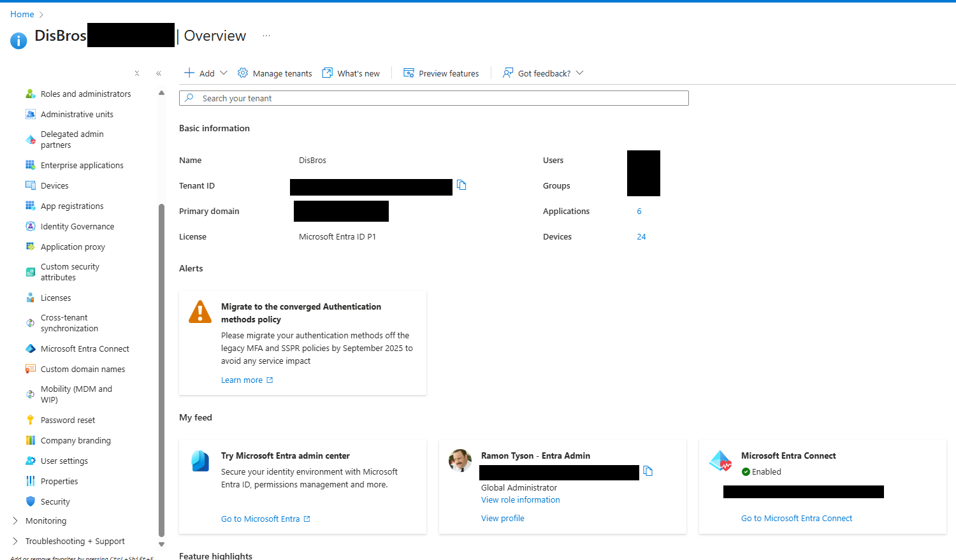This screenshot has height=560, width=956.
Task: Click the Search your tenant field
Action: pyautogui.click(x=440, y=98)
